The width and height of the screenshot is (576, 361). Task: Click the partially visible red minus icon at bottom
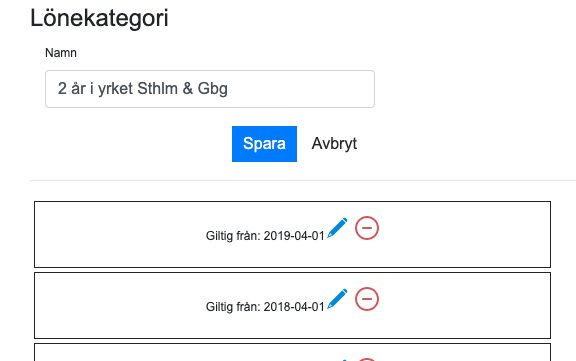(367, 359)
